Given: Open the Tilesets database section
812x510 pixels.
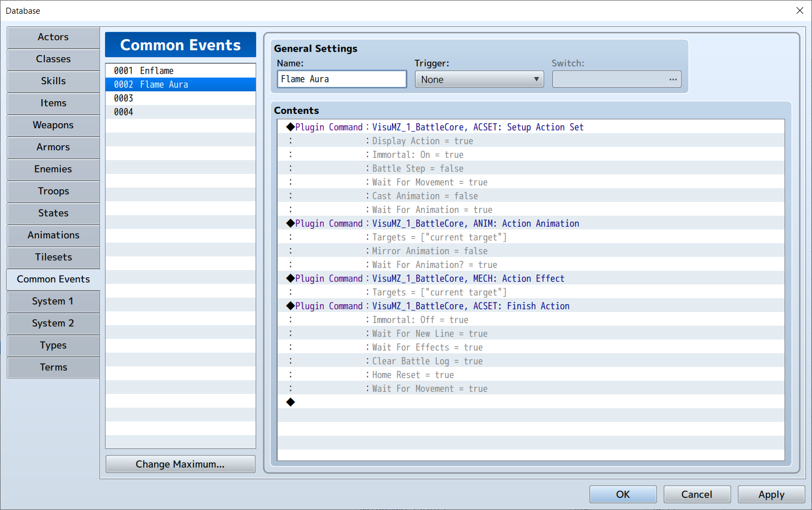Looking at the screenshot, I should (x=53, y=257).
